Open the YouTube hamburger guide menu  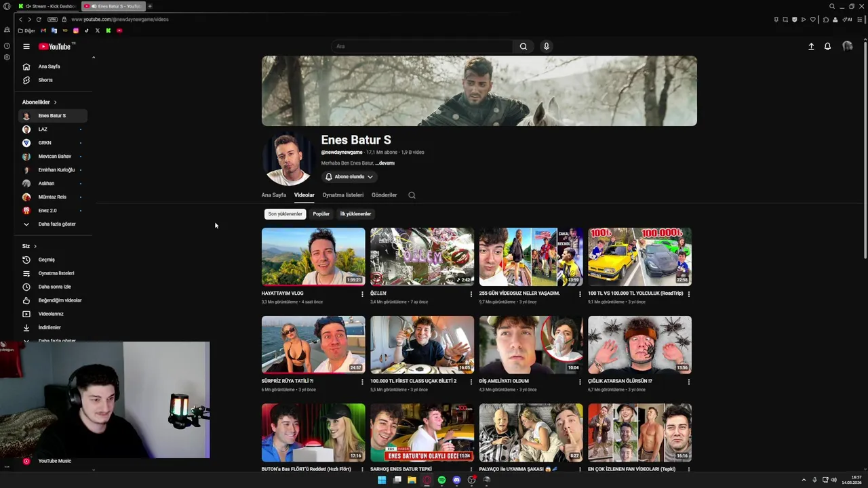(x=26, y=47)
